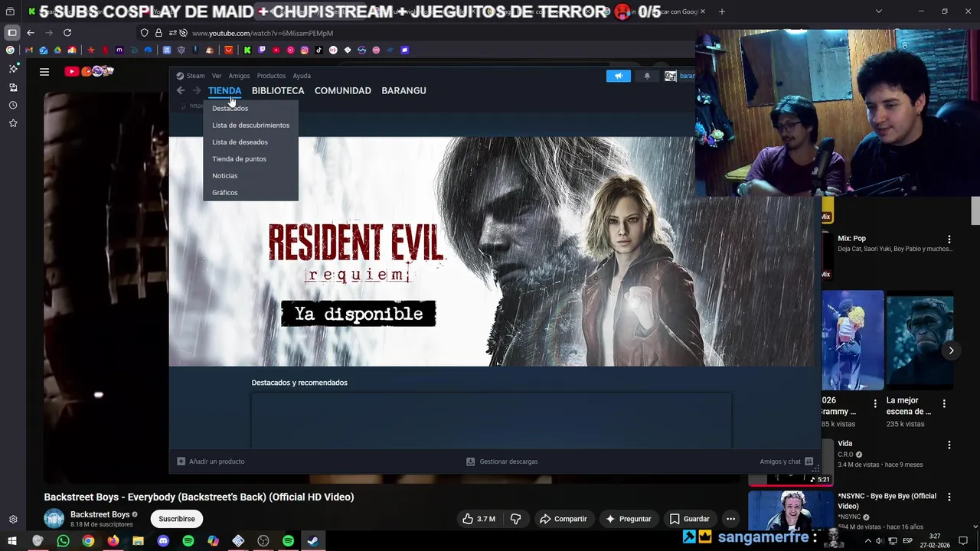
Task: Open the Google Drive bookmark icon
Action: pos(57,50)
